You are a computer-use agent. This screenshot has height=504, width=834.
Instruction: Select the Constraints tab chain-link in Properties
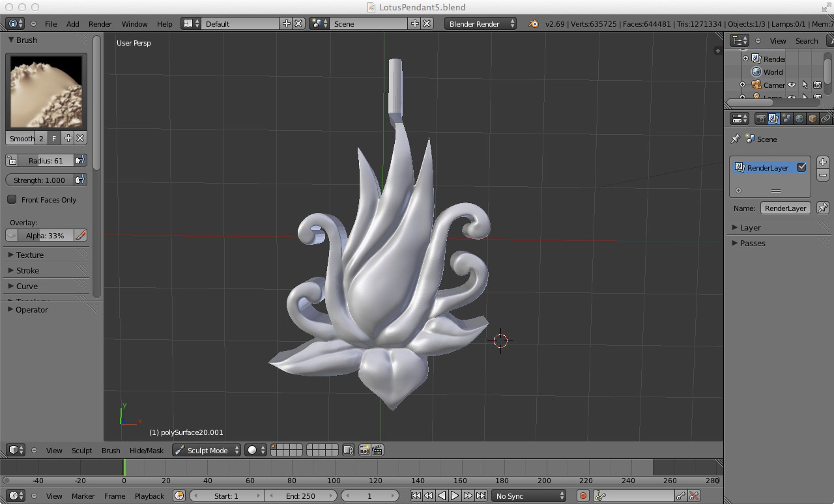[826, 119]
